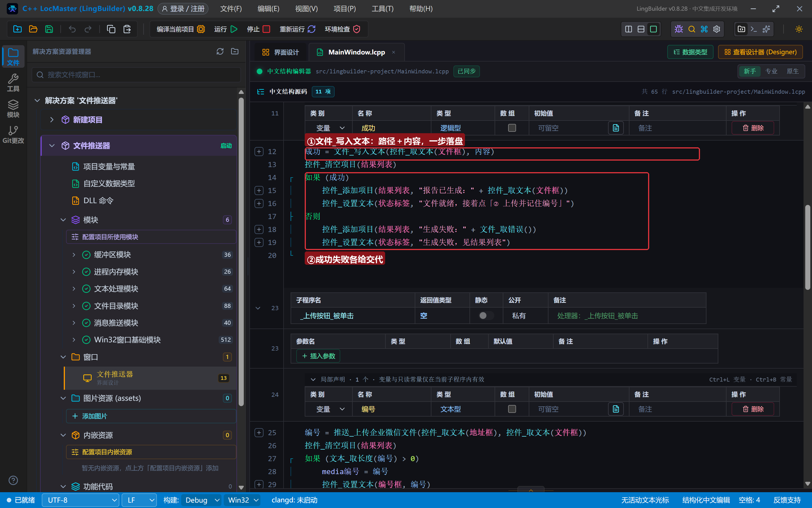Image resolution: width=812 pixels, height=508 pixels.
Task: Open 工具 sidebar panel
Action: click(13, 83)
